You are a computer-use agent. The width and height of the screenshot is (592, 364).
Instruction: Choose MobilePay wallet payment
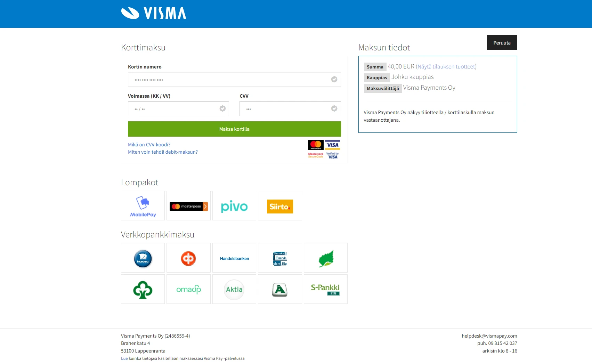pos(143,206)
